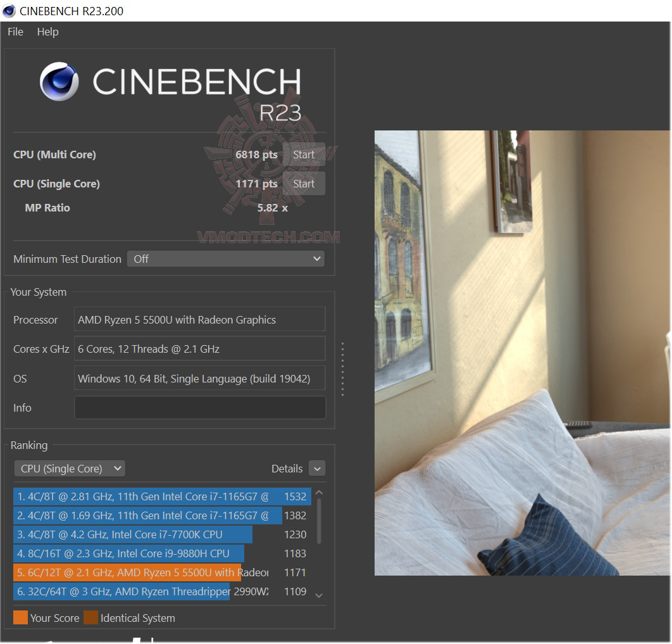Click ranking scrollbar up arrow
Image resolution: width=672 pixels, height=644 pixels.
point(319,493)
